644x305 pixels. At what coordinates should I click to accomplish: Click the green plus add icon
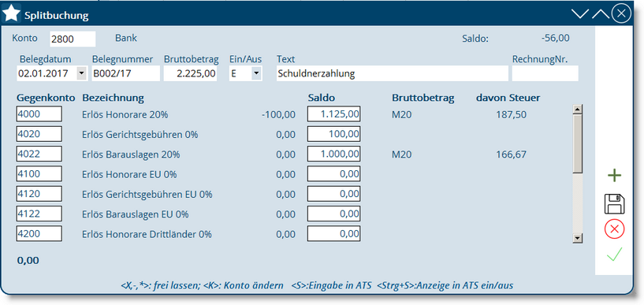point(614,176)
